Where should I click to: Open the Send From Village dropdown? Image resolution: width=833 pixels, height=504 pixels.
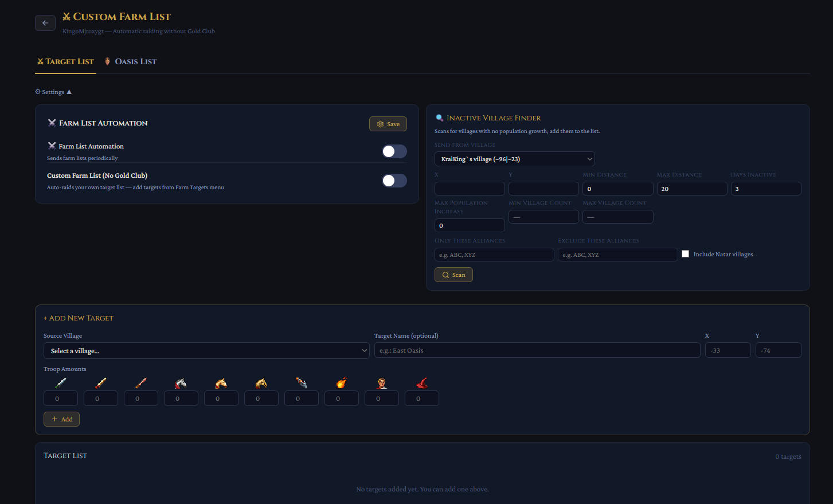click(x=515, y=159)
